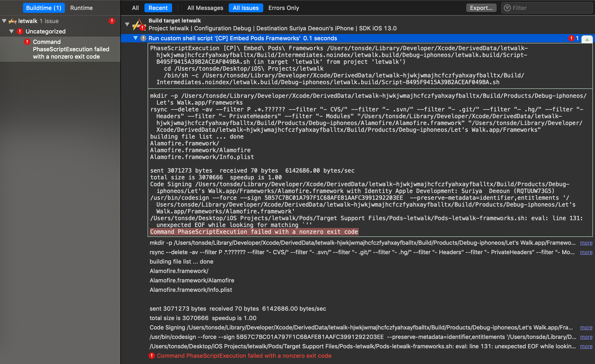This screenshot has height=364, width=595.
Task: Focus the Filter search field
Action: (547, 8)
